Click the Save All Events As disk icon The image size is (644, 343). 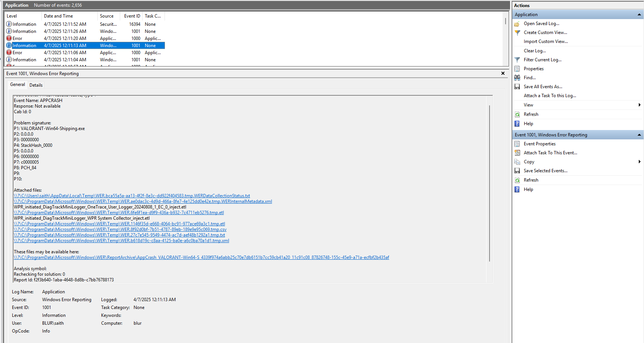517,87
